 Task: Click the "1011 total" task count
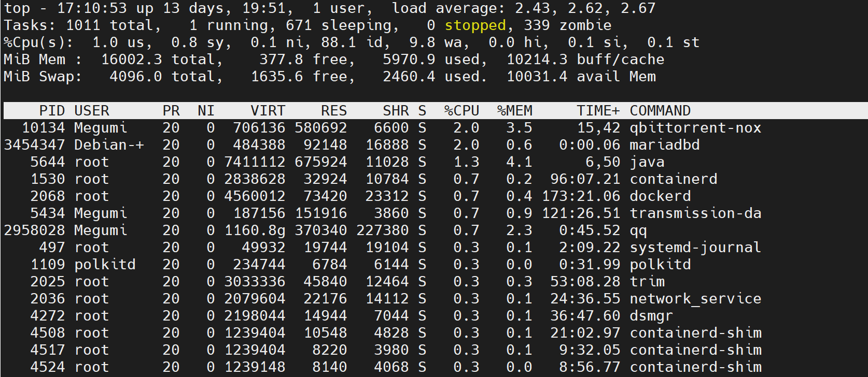pyautogui.click(x=109, y=25)
